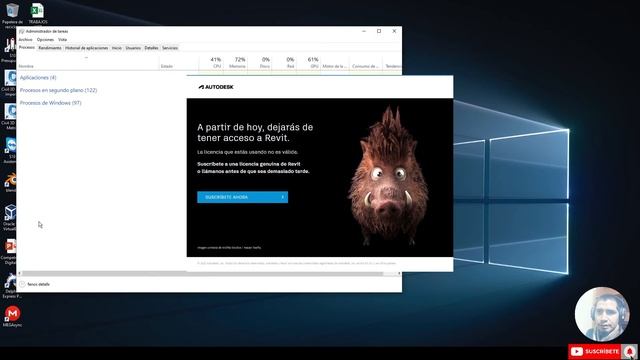The width and height of the screenshot is (640, 360).
Task: Sort by the CPU column showing 41%
Action: (x=211, y=62)
